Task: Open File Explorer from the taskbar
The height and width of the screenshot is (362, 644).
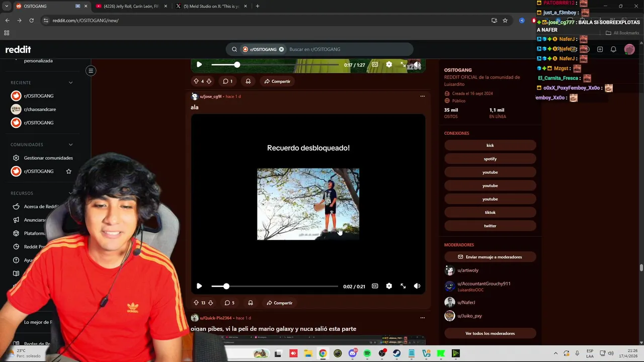Action: (x=308, y=353)
